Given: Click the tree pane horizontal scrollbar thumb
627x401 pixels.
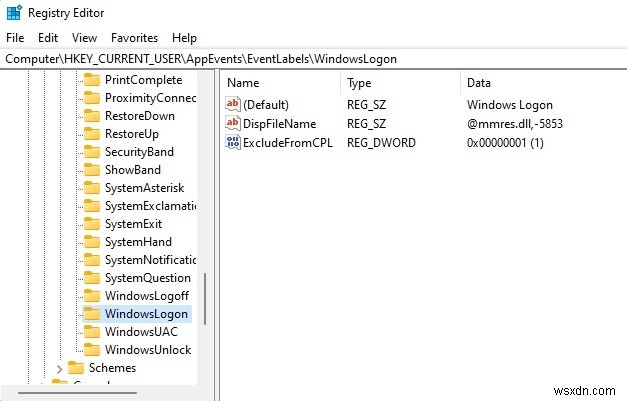Looking at the screenshot, I should (77, 393).
